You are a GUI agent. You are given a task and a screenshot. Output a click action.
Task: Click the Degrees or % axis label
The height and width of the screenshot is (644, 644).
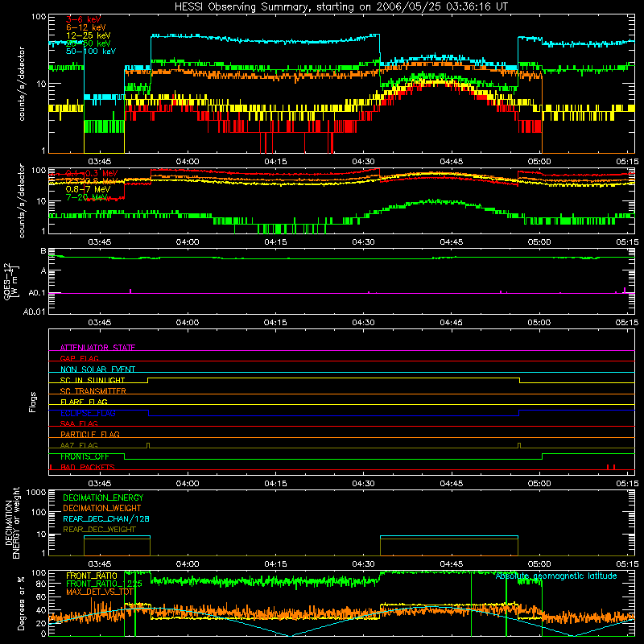click(x=21, y=603)
